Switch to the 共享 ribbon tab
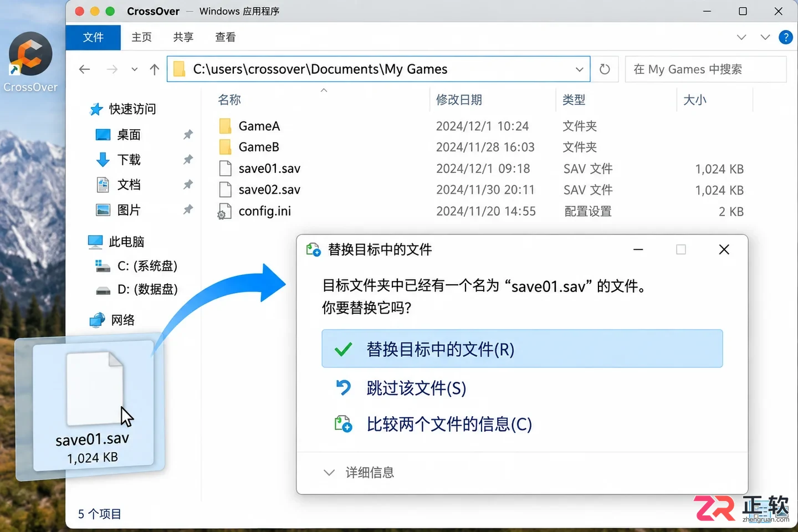Screen dimensions: 798x532 [183, 37]
